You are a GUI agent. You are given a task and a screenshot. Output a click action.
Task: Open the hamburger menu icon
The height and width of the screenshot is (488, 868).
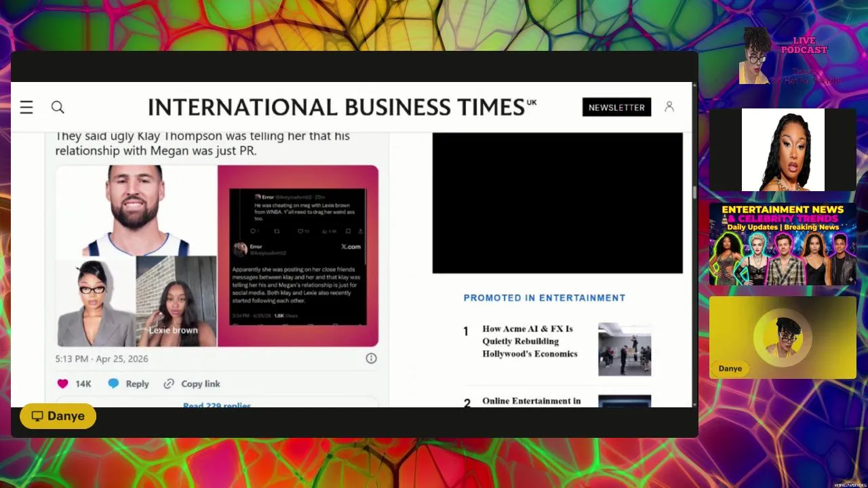pos(26,107)
